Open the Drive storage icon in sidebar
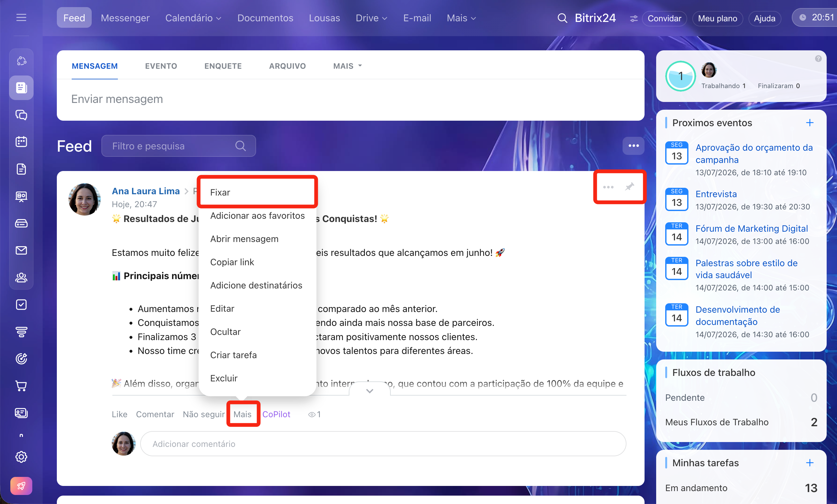 click(21, 223)
